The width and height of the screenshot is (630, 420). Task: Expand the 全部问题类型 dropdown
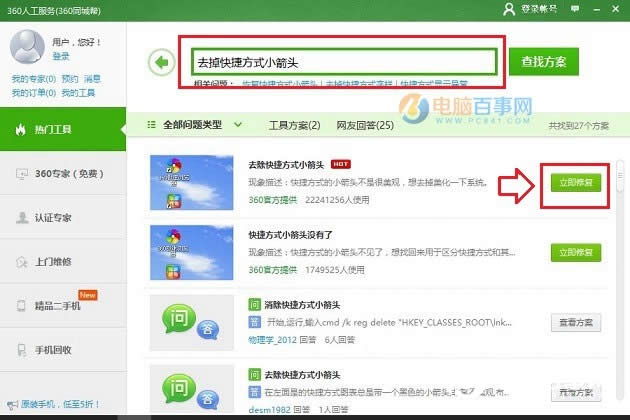point(196,125)
